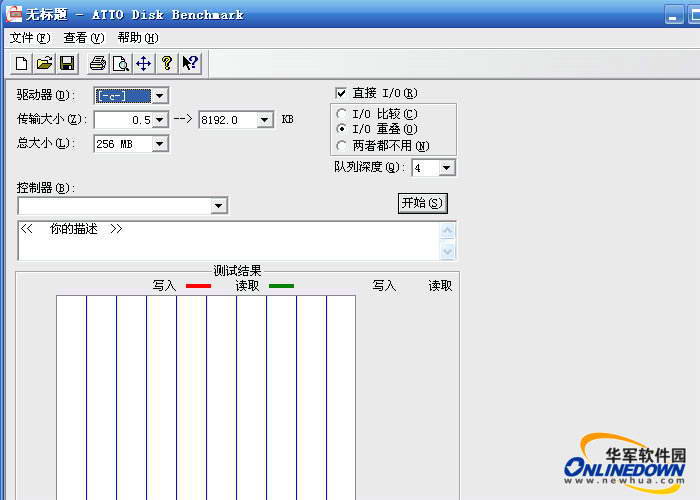
Task: Open the 文件(F) menu
Action: click(x=30, y=38)
